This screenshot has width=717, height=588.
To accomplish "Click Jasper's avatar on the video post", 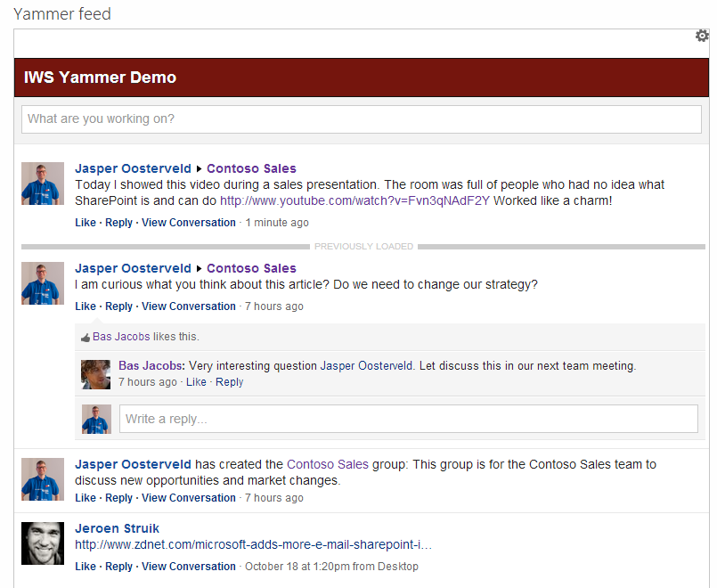I will (x=43, y=184).
